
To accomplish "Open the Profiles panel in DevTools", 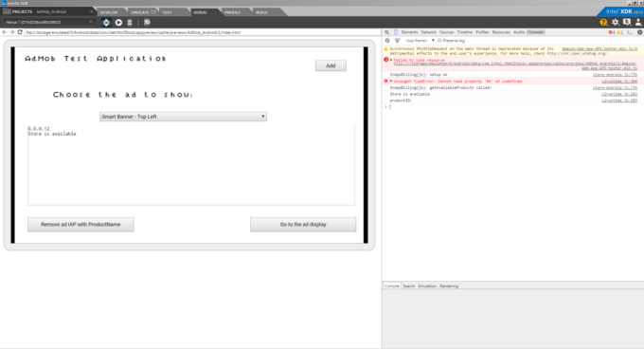I will (x=482, y=32).
